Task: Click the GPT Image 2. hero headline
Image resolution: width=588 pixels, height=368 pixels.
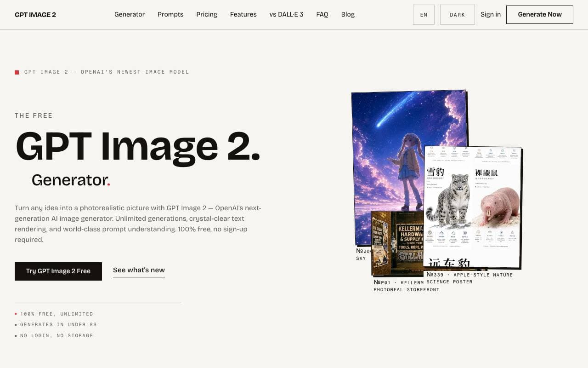Action: click(x=138, y=147)
